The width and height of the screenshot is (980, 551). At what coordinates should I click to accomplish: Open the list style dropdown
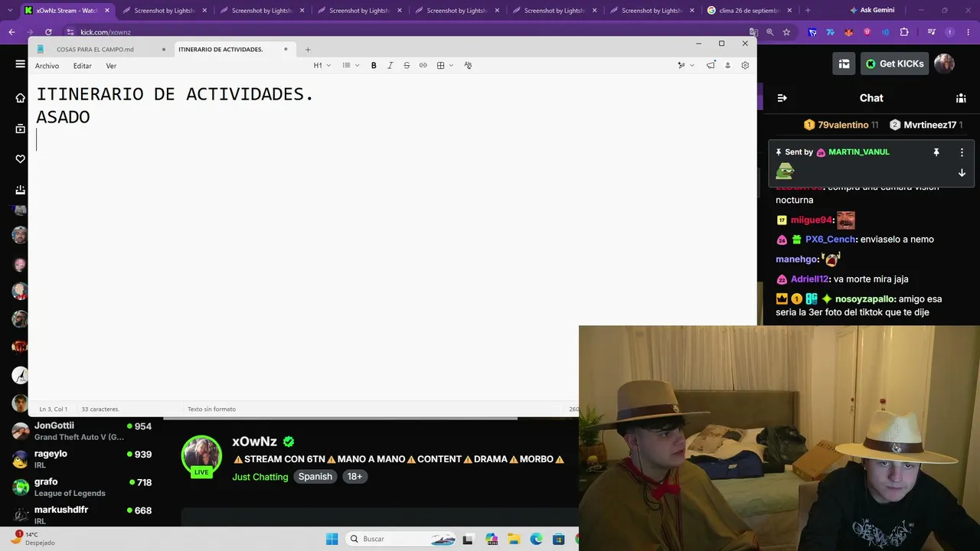click(x=351, y=66)
